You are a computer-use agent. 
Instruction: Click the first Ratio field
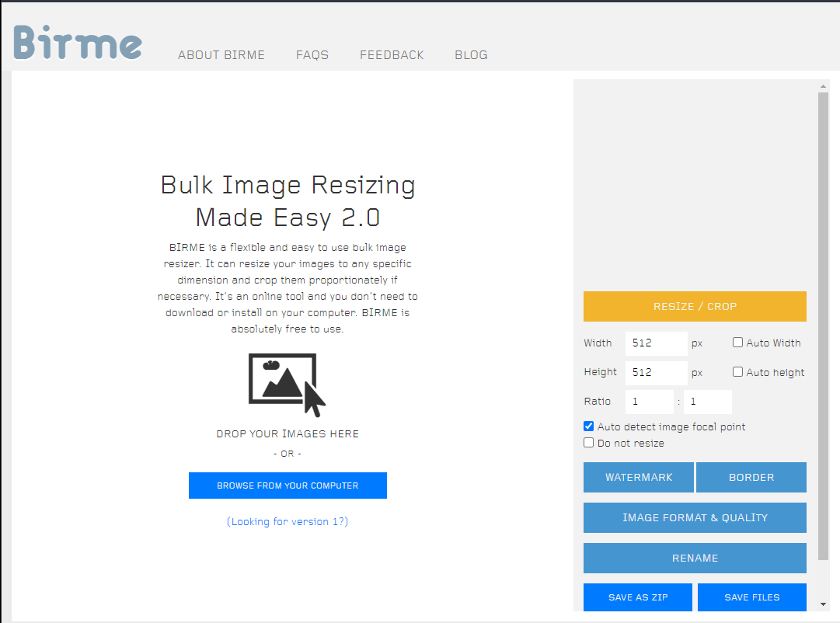650,402
